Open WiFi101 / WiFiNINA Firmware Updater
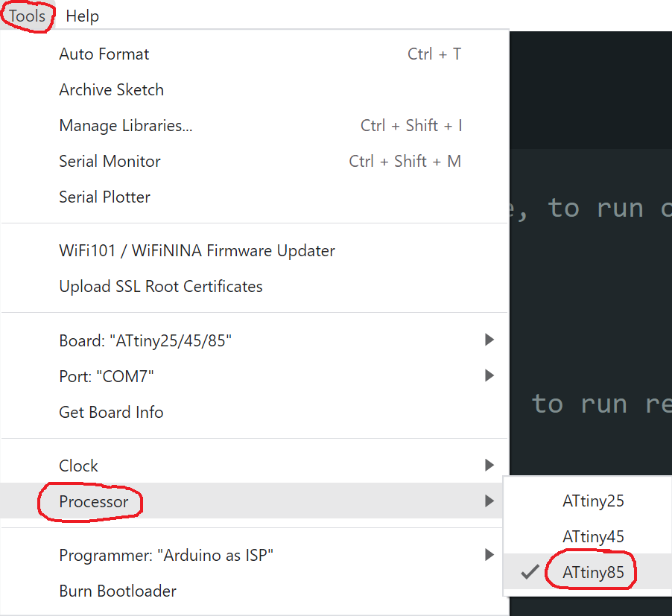The width and height of the screenshot is (672, 616). [x=197, y=251]
